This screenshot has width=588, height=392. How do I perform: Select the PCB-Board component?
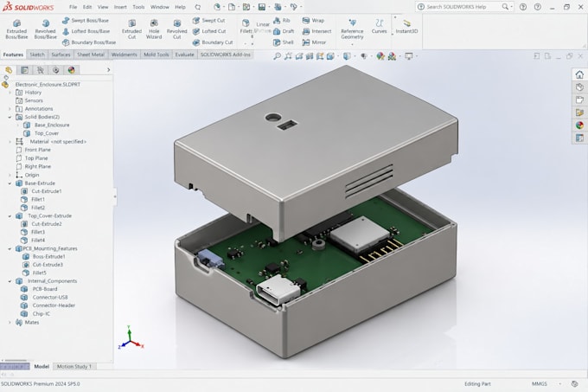coord(40,289)
